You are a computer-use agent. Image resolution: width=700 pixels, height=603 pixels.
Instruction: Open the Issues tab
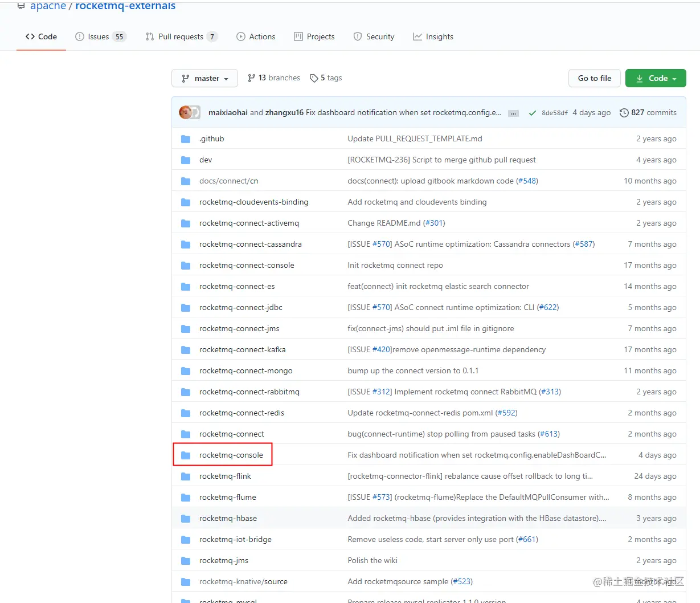(100, 36)
